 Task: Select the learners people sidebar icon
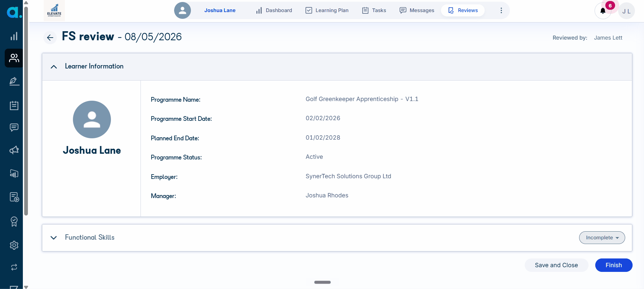click(14, 58)
